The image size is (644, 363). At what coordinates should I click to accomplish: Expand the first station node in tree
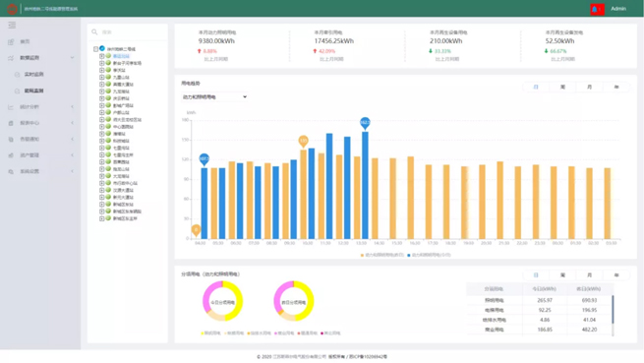point(102,56)
